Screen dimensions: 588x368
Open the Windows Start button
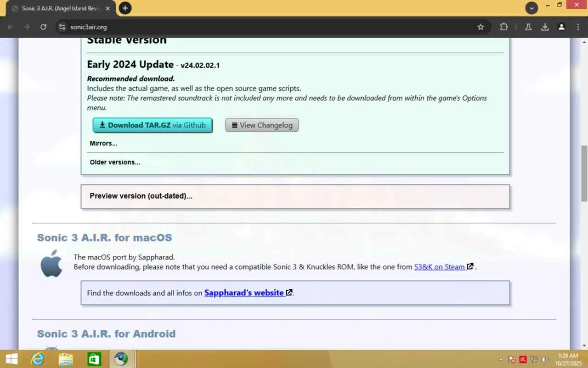coord(11,359)
